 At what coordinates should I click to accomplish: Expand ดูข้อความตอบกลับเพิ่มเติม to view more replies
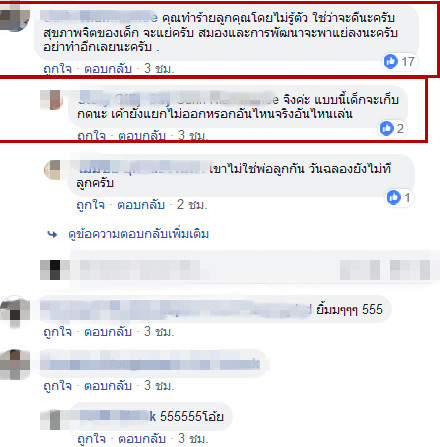click(x=138, y=234)
